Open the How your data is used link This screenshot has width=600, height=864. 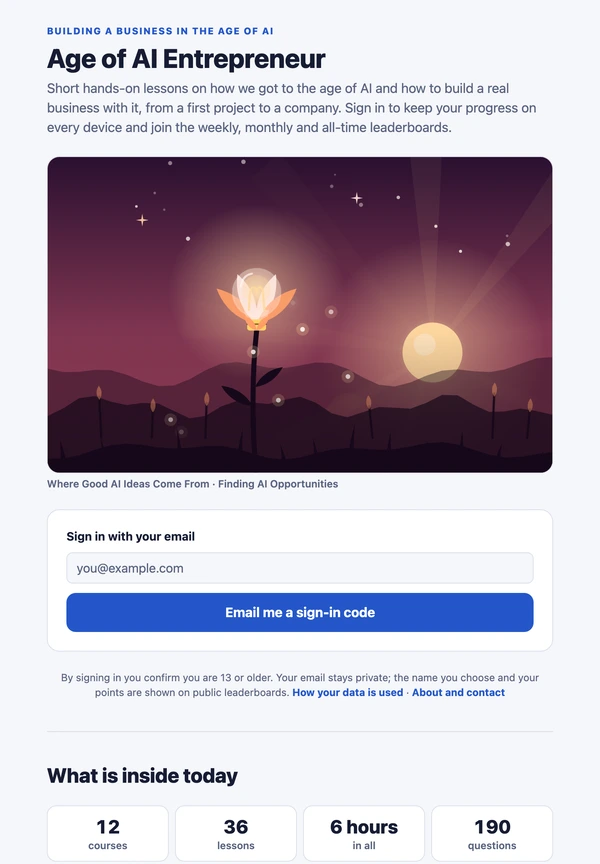click(348, 692)
